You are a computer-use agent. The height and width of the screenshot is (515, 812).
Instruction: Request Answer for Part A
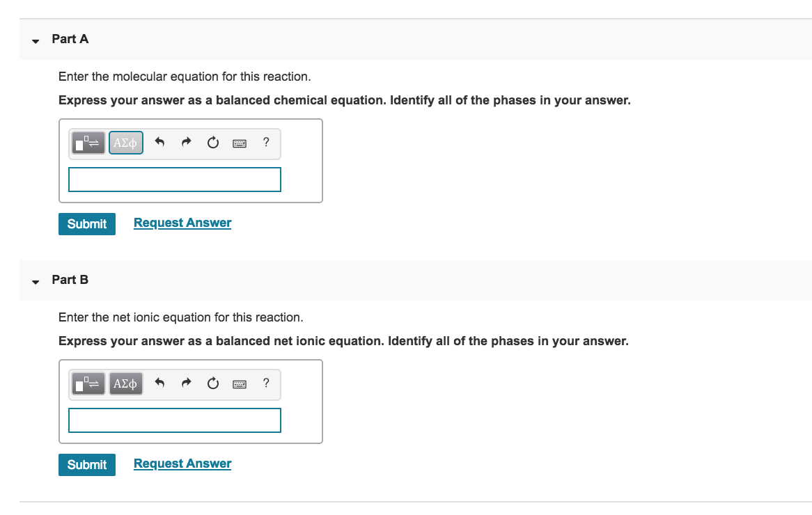pyautogui.click(x=182, y=223)
